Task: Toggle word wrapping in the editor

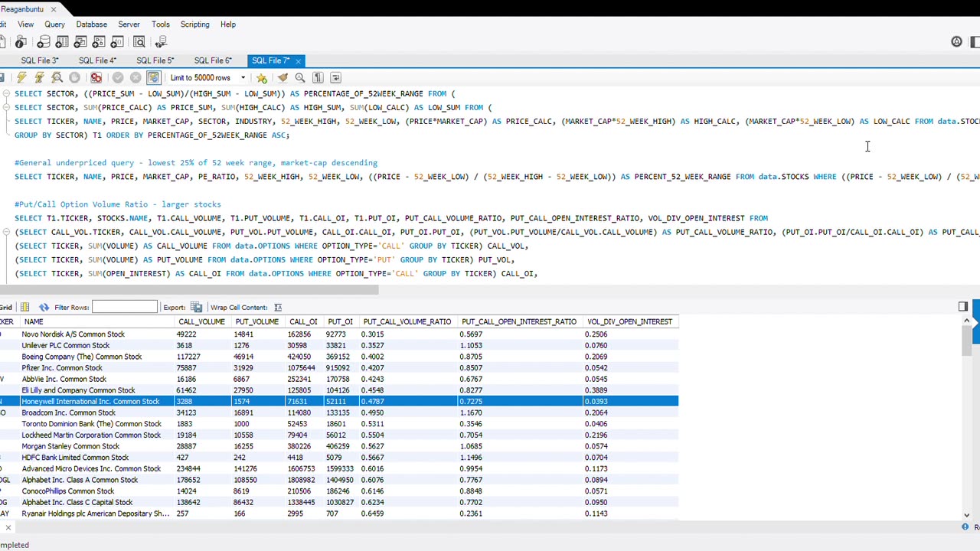Action: (336, 77)
